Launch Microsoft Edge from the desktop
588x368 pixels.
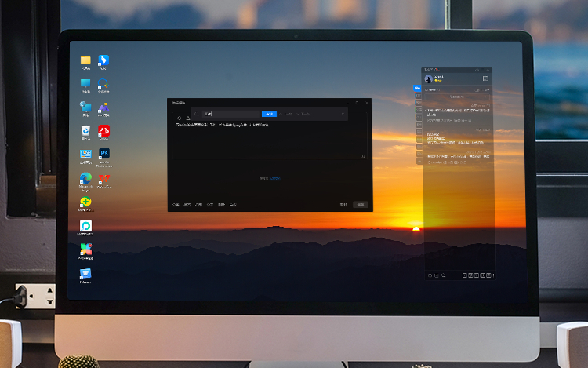pyautogui.click(x=85, y=179)
